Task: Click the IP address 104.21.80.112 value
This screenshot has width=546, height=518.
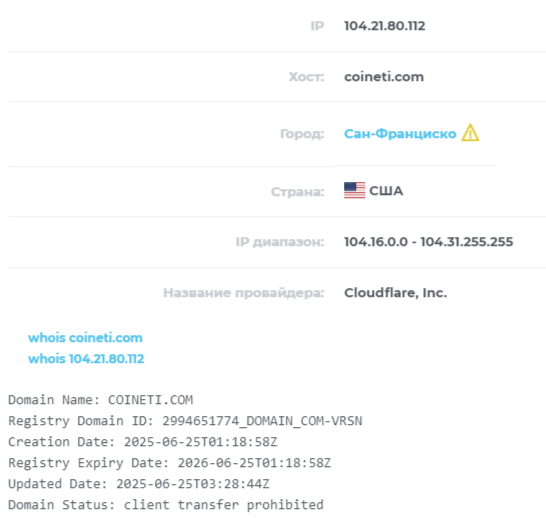Action: click(x=384, y=26)
